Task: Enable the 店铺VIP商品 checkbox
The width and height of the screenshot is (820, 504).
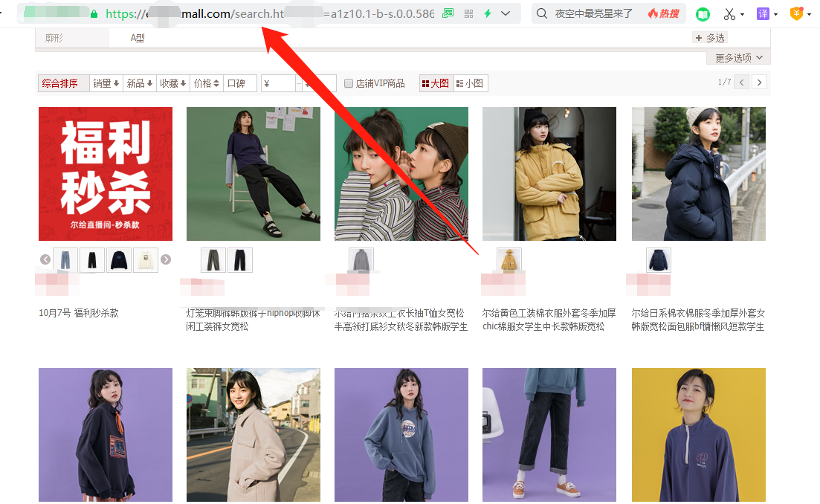Action: pos(349,83)
